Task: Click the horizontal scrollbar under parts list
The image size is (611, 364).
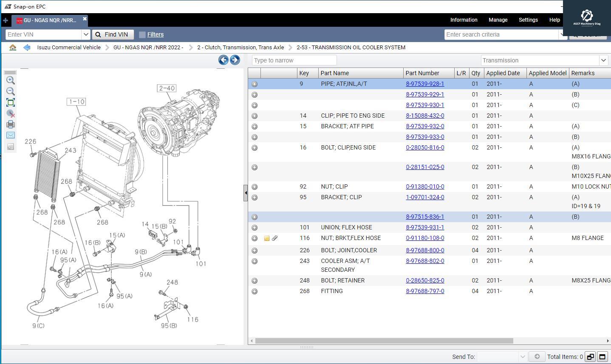Action: [x=384, y=341]
